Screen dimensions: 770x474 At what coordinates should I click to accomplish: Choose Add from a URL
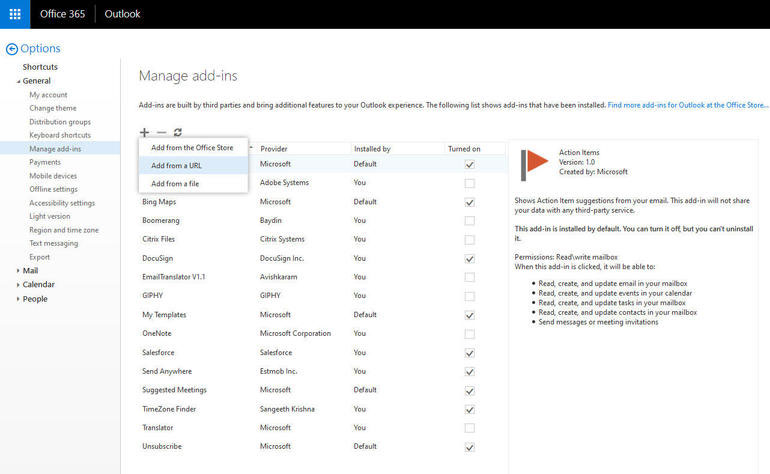[192, 166]
